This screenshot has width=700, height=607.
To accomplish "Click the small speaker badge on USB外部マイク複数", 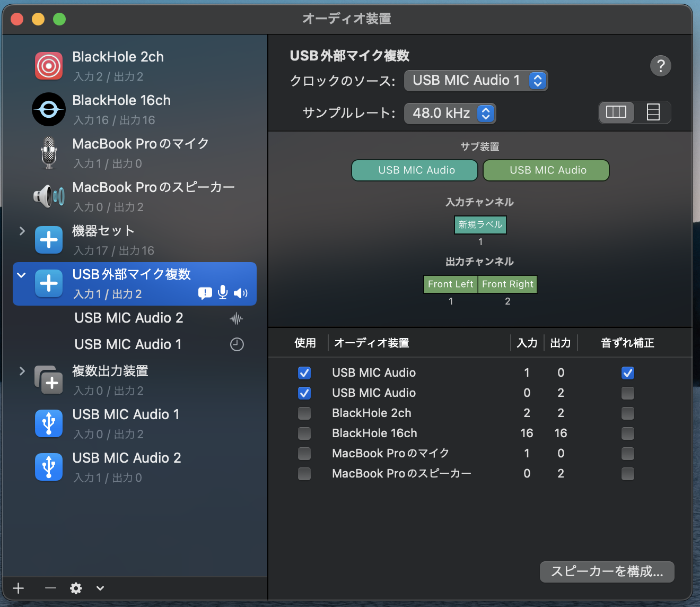I will pos(240,293).
